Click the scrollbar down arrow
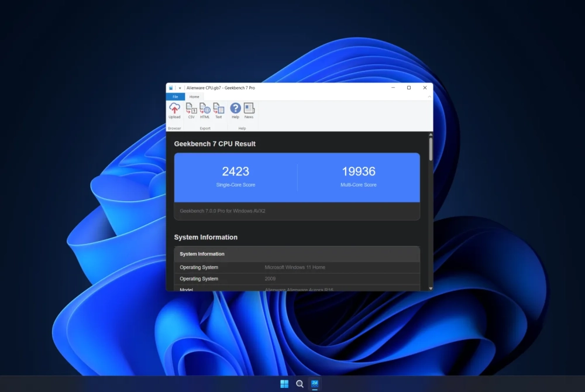The width and height of the screenshot is (585, 392). [431, 288]
